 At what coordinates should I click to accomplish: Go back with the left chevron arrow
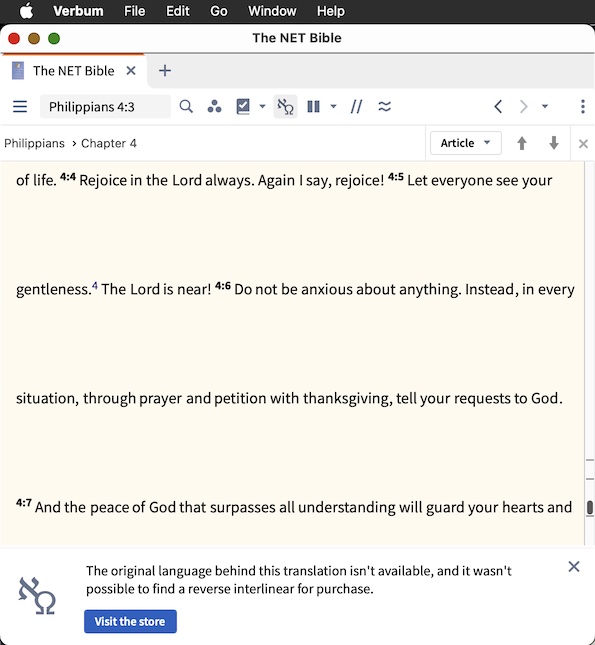pyautogui.click(x=498, y=107)
